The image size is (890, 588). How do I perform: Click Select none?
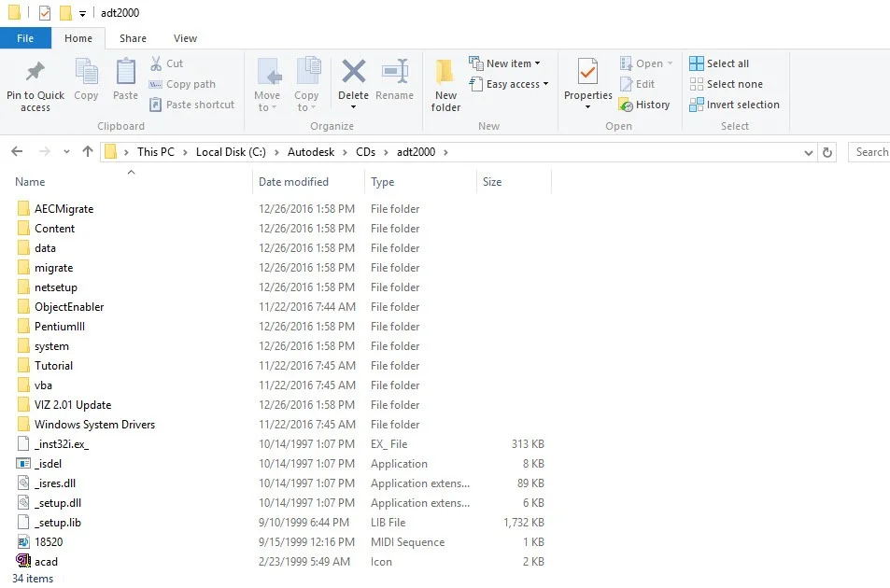click(x=726, y=84)
